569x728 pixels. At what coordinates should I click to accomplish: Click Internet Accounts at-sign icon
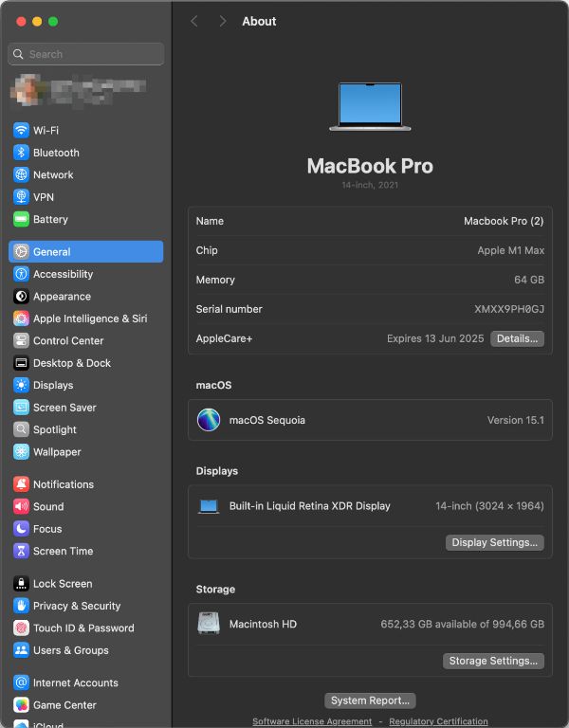click(x=21, y=682)
